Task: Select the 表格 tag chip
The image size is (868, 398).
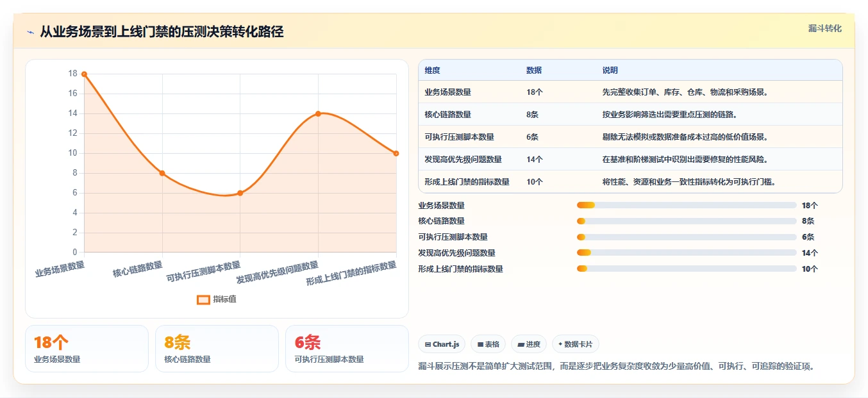Action: tap(488, 344)
